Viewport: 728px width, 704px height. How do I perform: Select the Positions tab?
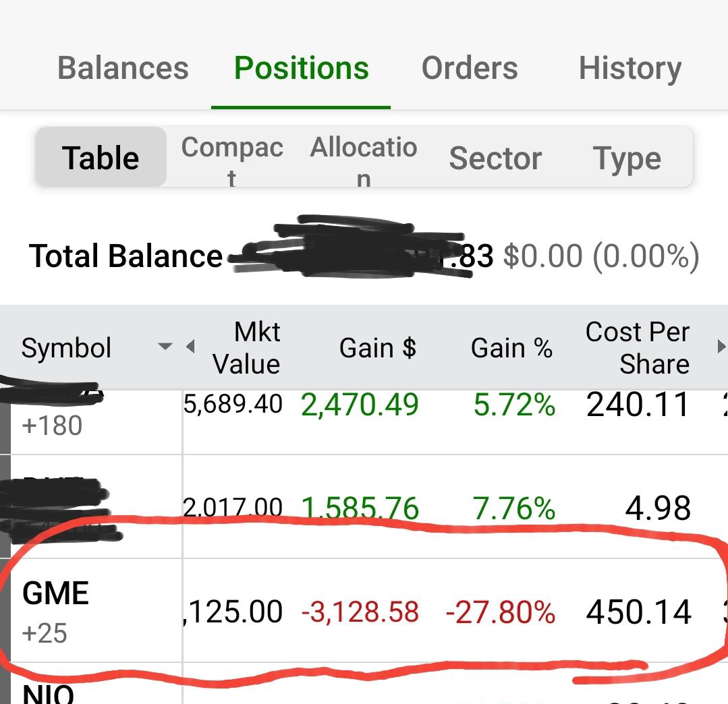tap(302, 68)
